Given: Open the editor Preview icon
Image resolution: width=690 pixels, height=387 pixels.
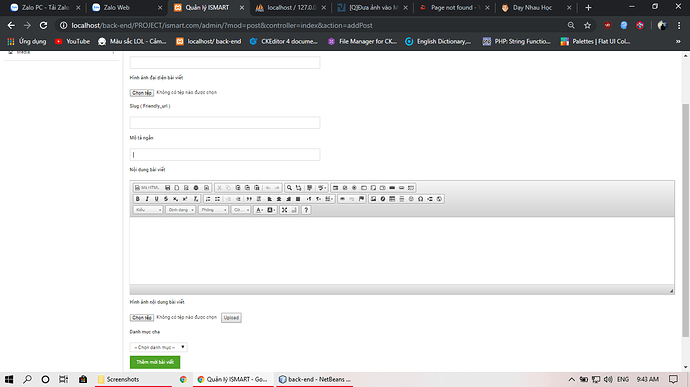Looking at the screenshot, I should point(186,188).
